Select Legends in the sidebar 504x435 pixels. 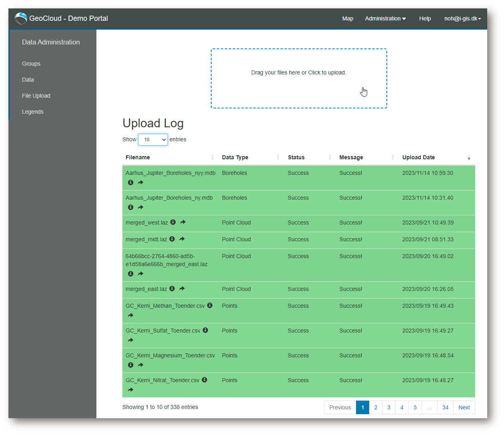point(33,112)
